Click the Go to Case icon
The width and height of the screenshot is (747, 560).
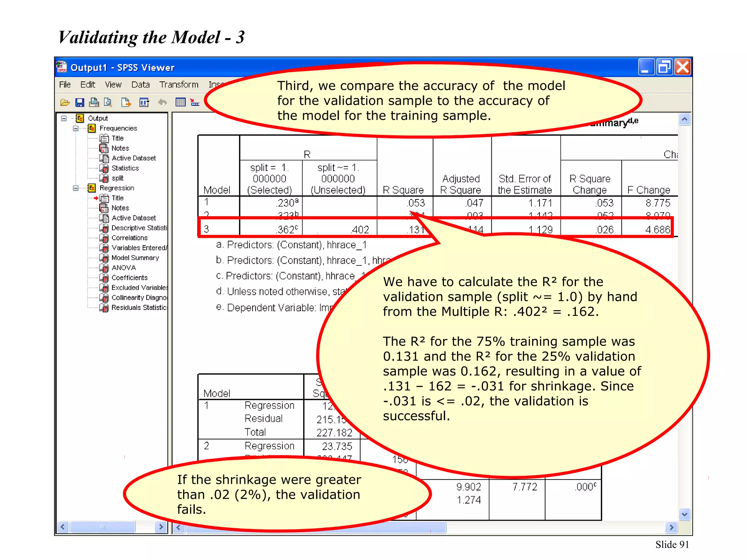195,102
